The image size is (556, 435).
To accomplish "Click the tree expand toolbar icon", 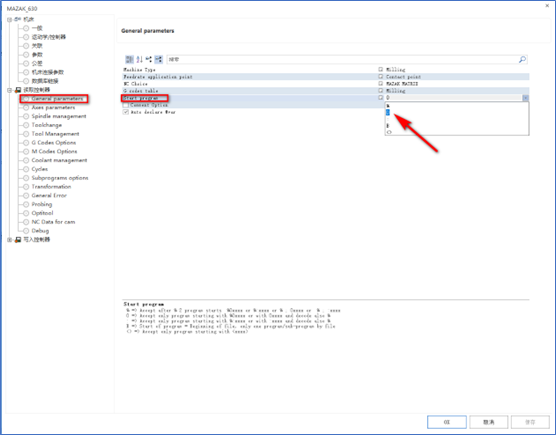I will (x=149, y=59).
